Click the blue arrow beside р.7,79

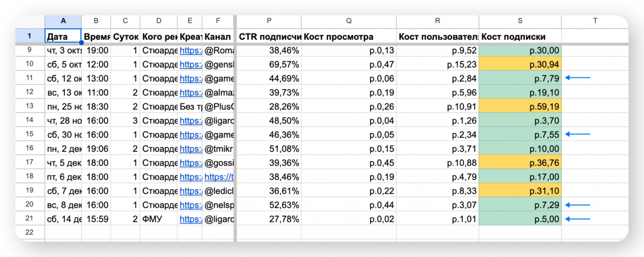(578, 78)
